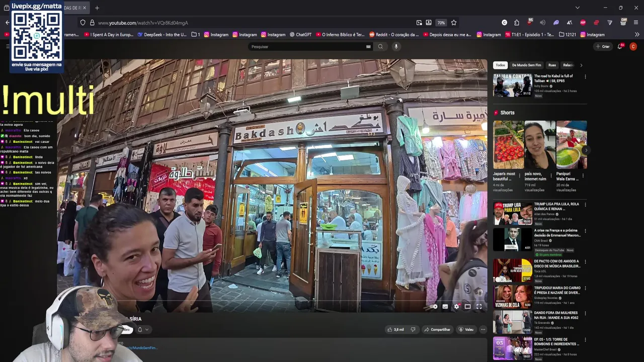Viewport: 644px width, 362px height.
Task: Switch player to theater mode
Action: click(467, 307)
